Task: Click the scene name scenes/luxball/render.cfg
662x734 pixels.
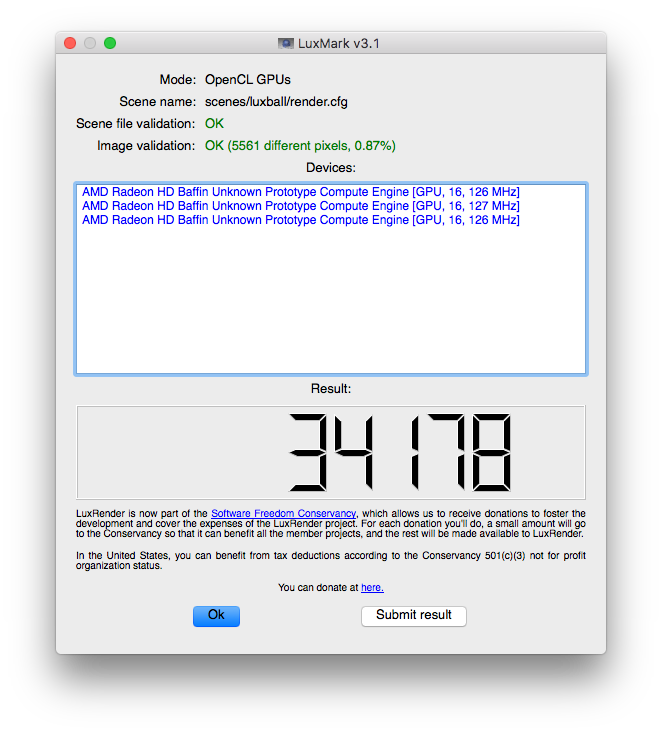Action: 276,102
